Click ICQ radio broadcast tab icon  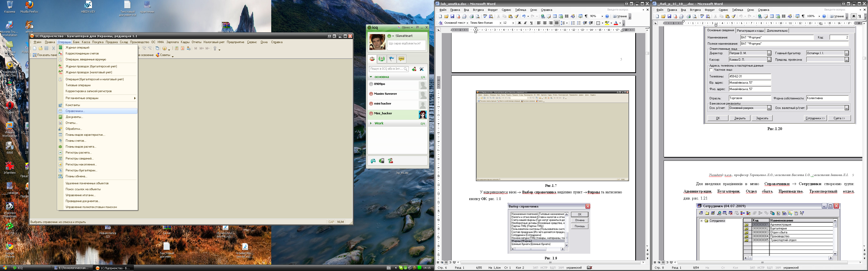click(x=382, y=59)
